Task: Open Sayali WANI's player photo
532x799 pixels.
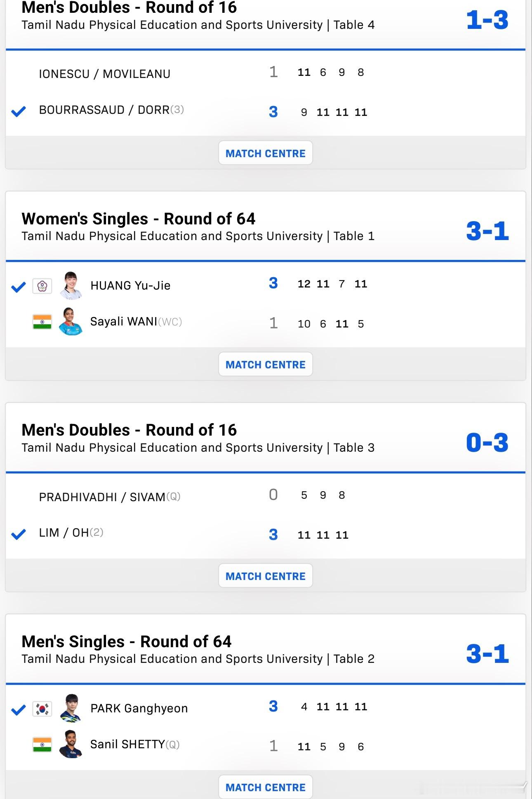Action: pos(71,321)
